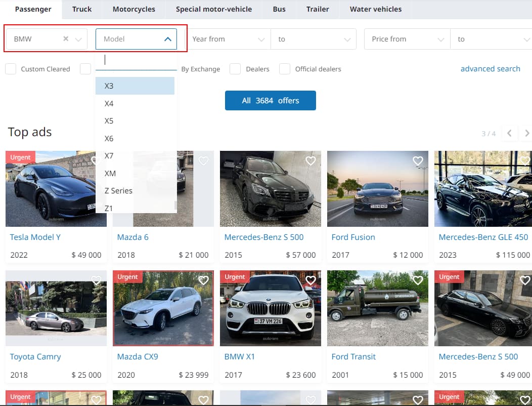Open the white BMW X1 photo
532x406 pixels.
point(271,308)
